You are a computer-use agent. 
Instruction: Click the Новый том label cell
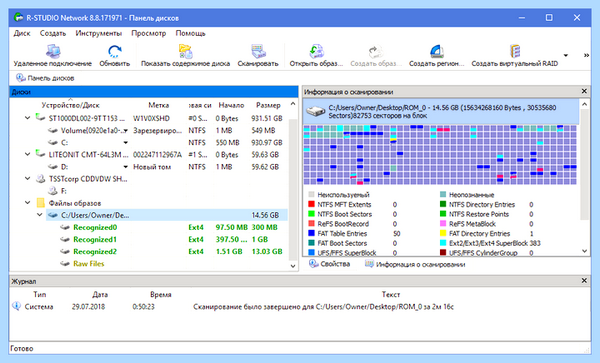(x=152, y=167)
